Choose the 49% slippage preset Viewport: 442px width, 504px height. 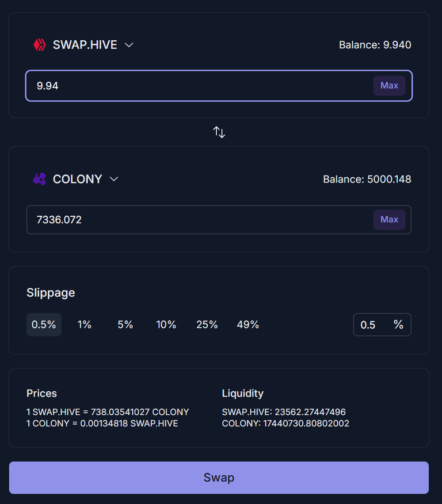[248, 324]
